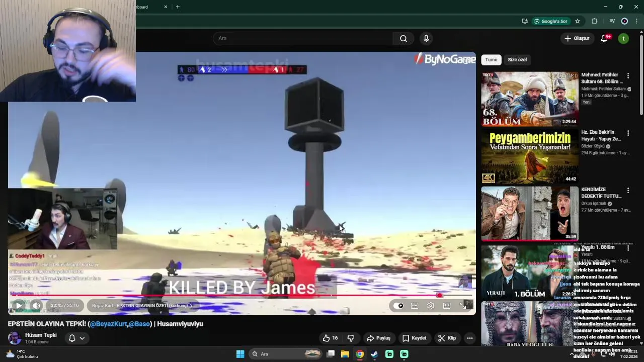Follow the @BeyazKurt mention link in the title

(108, 324)
